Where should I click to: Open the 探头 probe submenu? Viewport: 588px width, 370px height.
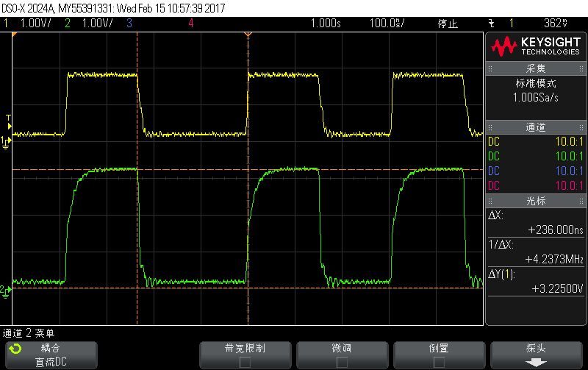point(537,355)
